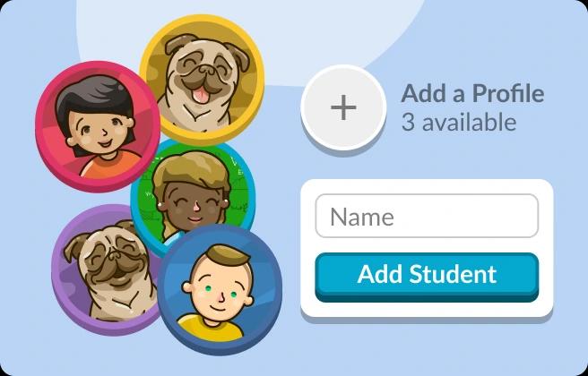Choose the smiling pug avatar with yellow border
Screen dimensions: 588x376
pyautogui.click(x=203, y=79)
